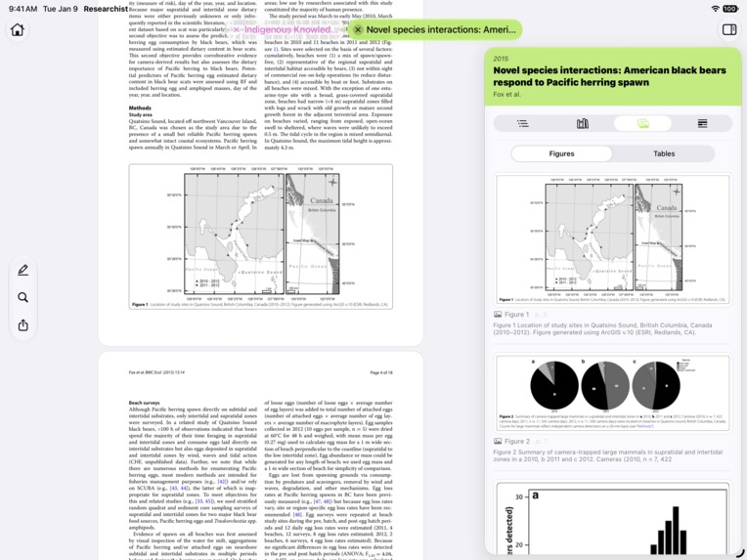Screen dimensions: 747x560
Task: Click the Methods heading in document
Action: [140, 108]
